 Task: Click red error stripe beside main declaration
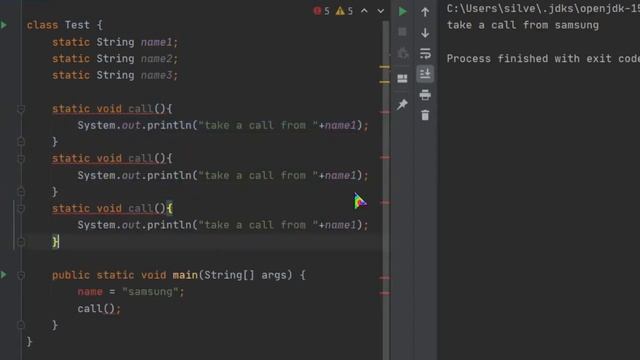[x=384, y=278]
